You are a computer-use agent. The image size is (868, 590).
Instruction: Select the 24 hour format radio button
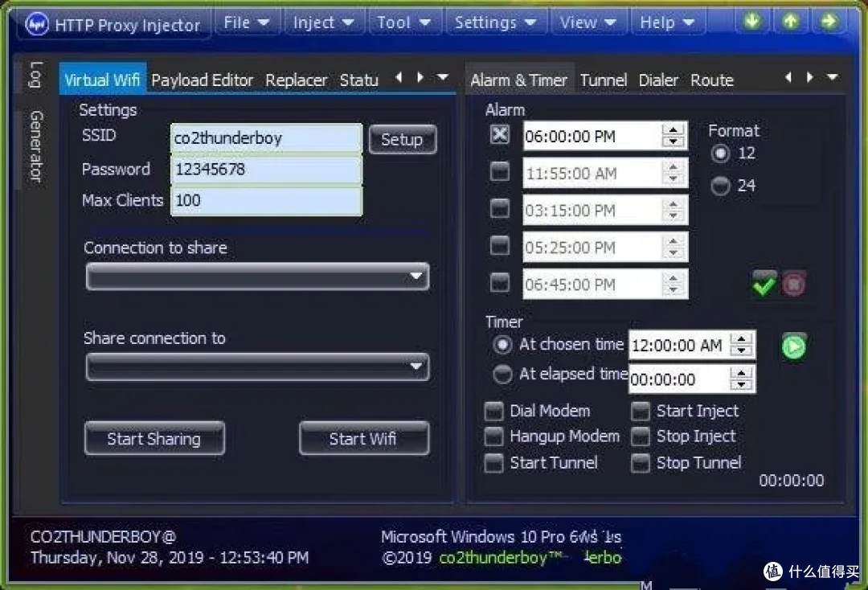point(720,186)
